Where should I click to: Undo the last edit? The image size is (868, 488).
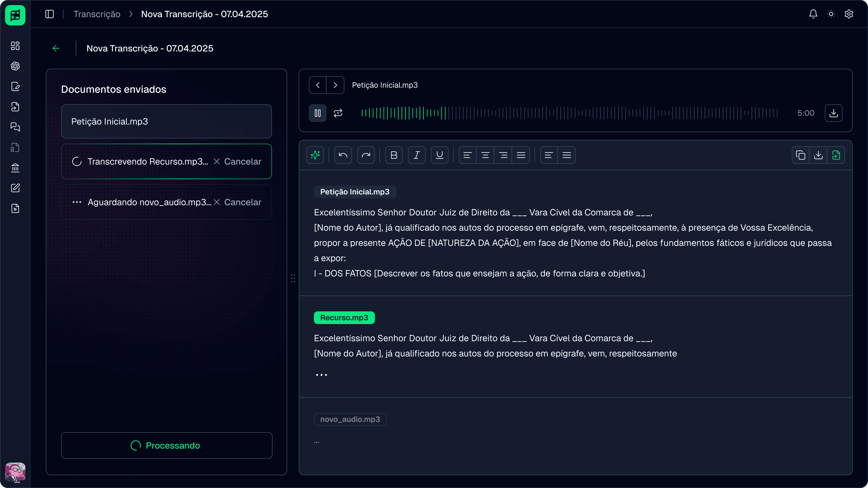coord(343,155)
